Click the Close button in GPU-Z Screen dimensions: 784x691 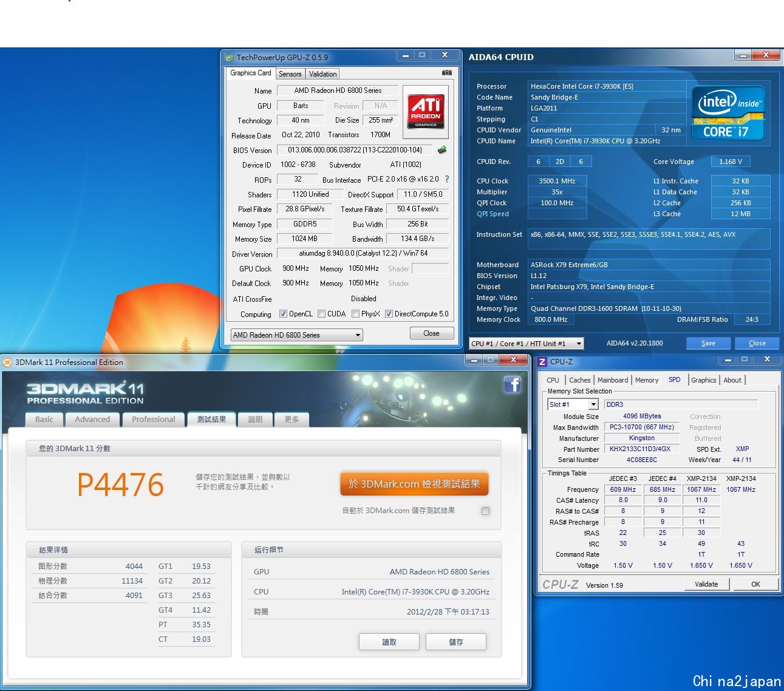point(431,333)
